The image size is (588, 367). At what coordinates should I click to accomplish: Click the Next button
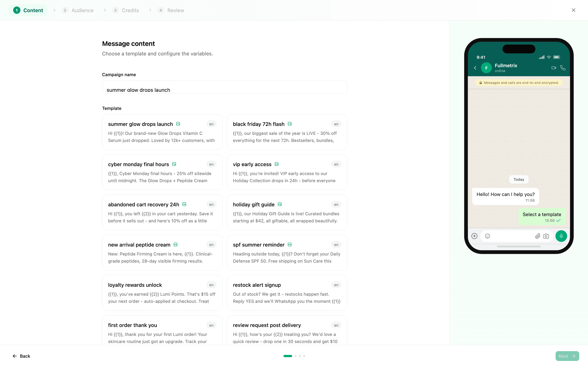pos(567,356)
